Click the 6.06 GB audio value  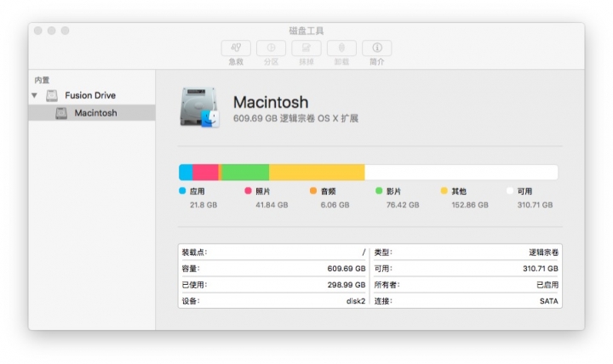click(x=335, y=205)
